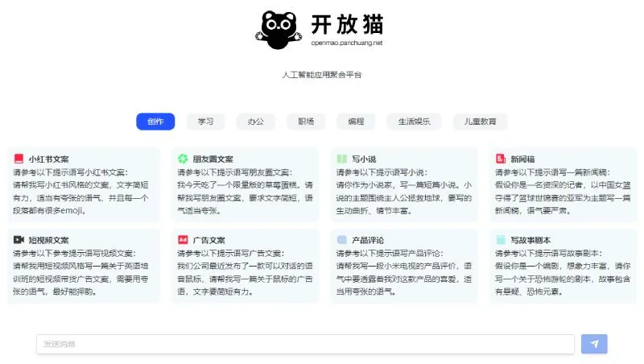Image resolution: width=644 pixels, height=364 pixels.
Task: Click the 广告文案 prompt description text
Action: (x=245, y=272)
